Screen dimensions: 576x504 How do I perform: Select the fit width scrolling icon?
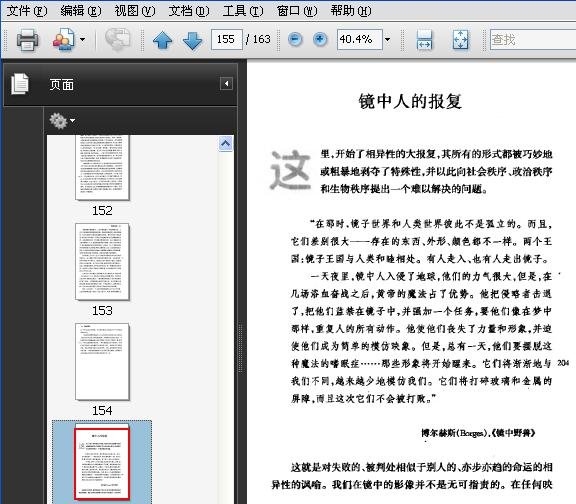pos(424,39)
